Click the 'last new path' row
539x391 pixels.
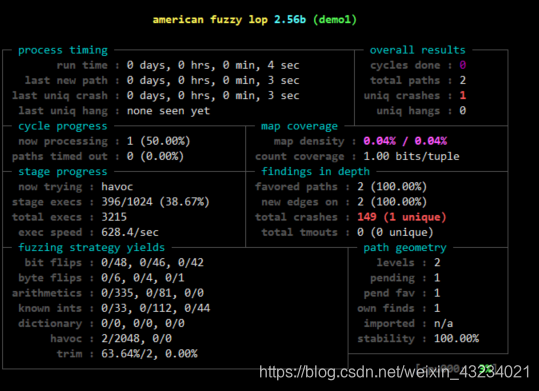coord(162,80)
